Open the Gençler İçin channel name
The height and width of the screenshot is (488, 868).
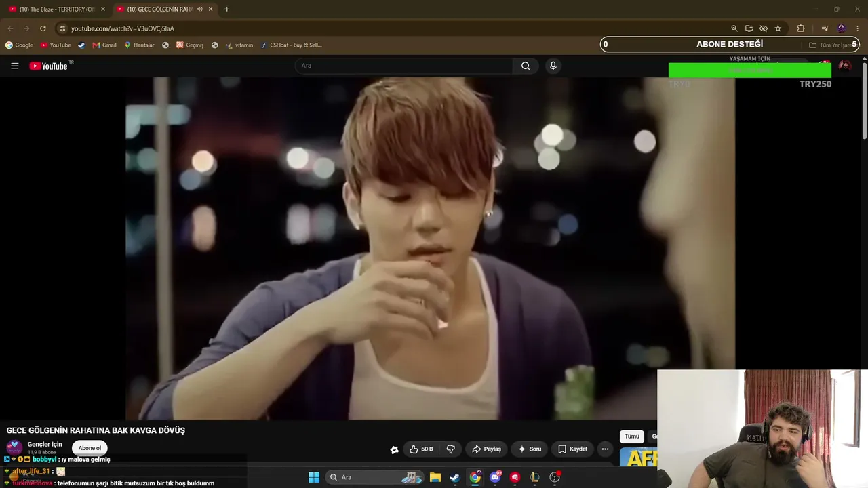point(45,444)
